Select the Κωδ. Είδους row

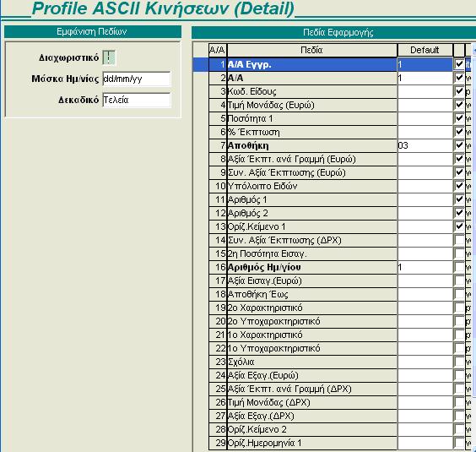click(312, 91)
